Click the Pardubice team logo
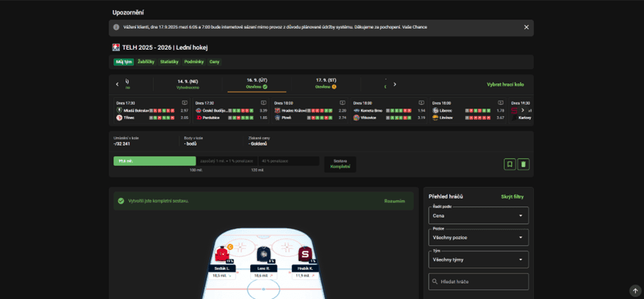 198,117
